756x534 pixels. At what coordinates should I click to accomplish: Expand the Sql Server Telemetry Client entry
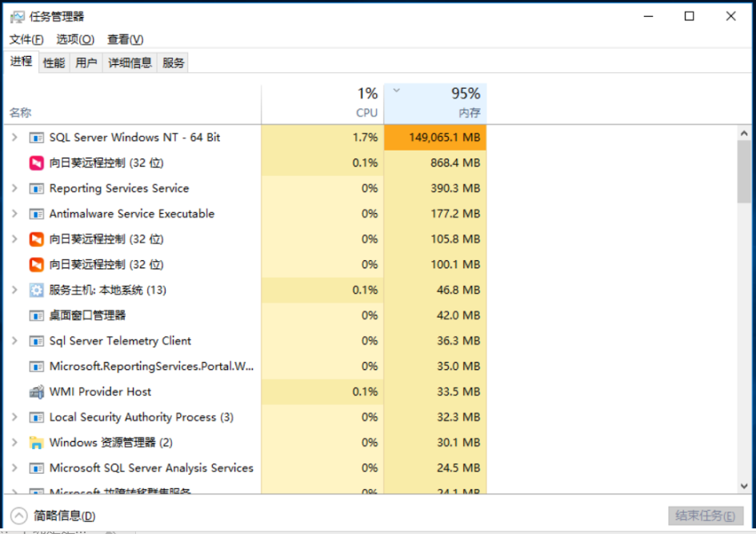click(x=14, y=341)
